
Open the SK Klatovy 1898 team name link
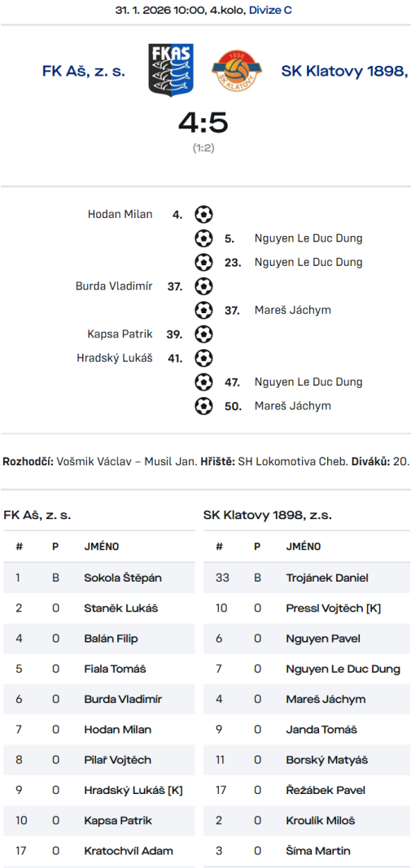pyautogui.click(x=346, y=71)
